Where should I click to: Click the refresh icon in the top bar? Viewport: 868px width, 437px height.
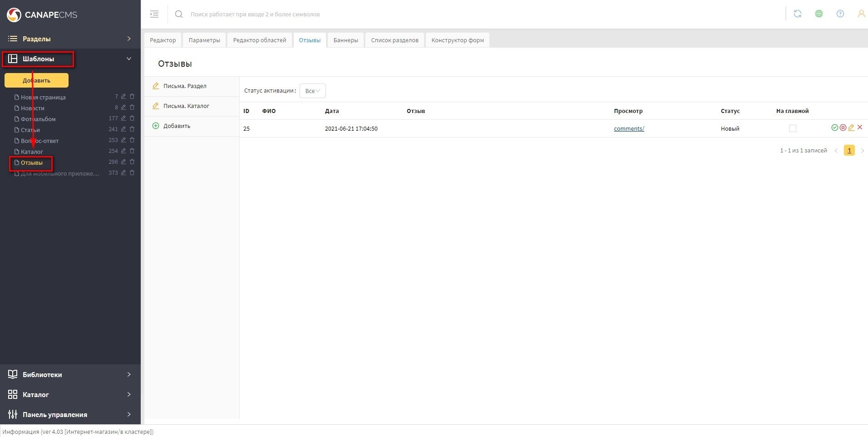(x=798, y=14)
